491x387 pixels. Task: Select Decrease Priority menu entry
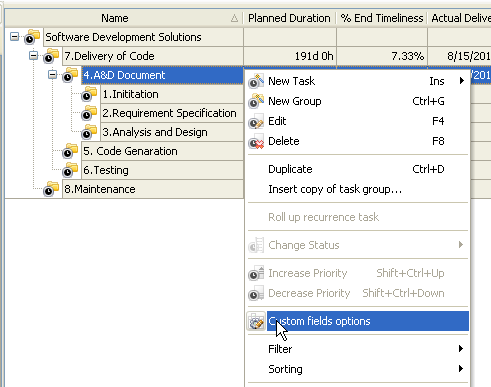[357, 293]
